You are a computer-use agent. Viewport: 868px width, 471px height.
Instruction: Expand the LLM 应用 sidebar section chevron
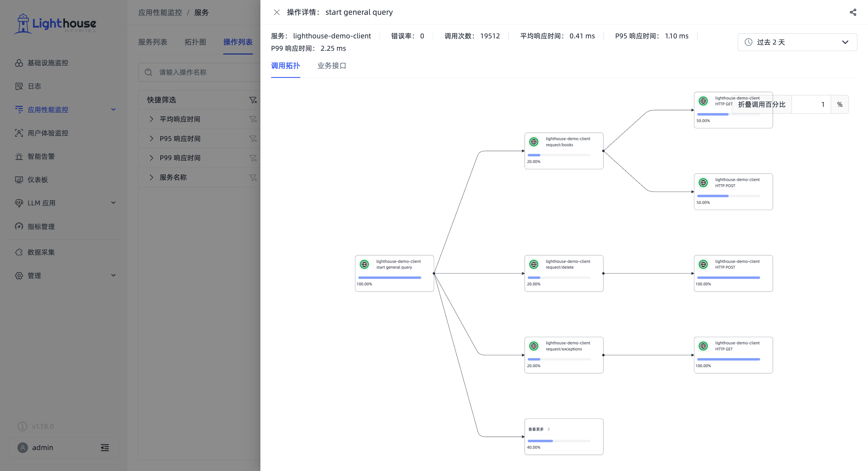point(113,203)
